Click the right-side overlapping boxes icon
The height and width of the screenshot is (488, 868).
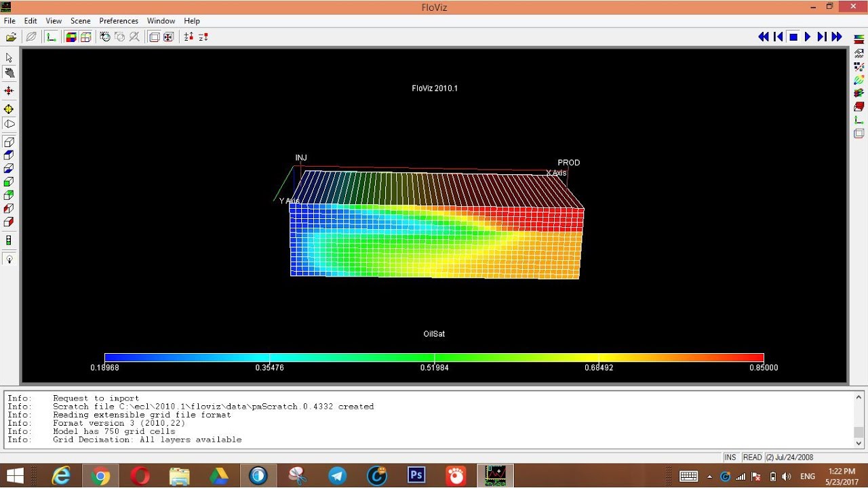point(859,133)
